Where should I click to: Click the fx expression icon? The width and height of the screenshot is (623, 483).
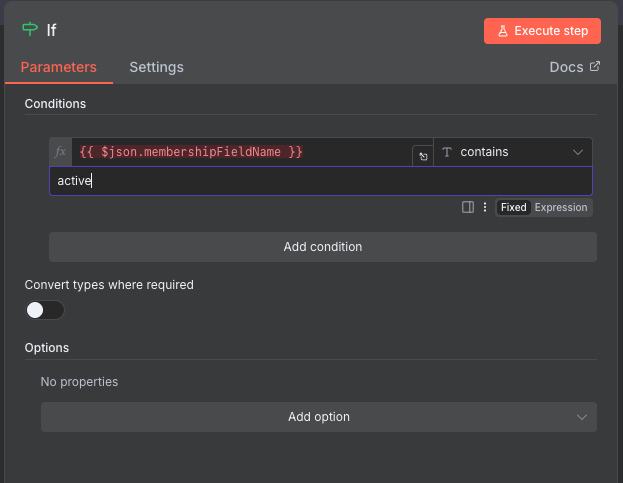60,152
